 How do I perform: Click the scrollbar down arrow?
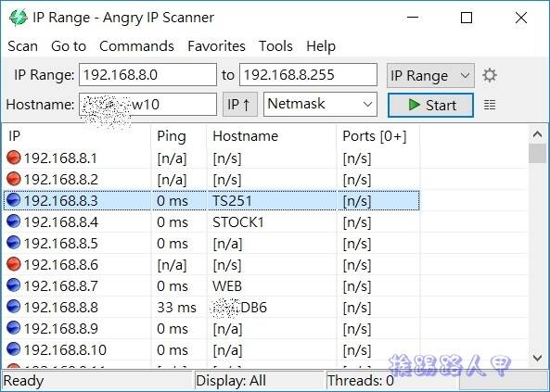click(x=537, y=358)
